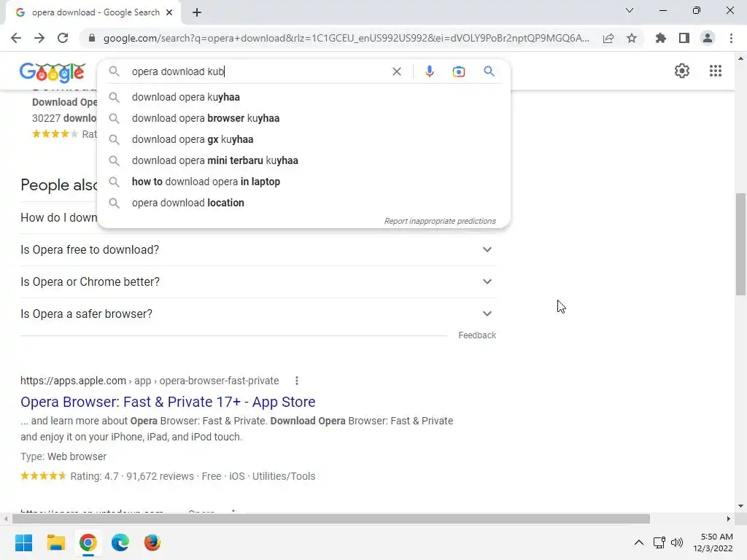
Task: Click the Chrome taskbar icon
Action: 88,542
